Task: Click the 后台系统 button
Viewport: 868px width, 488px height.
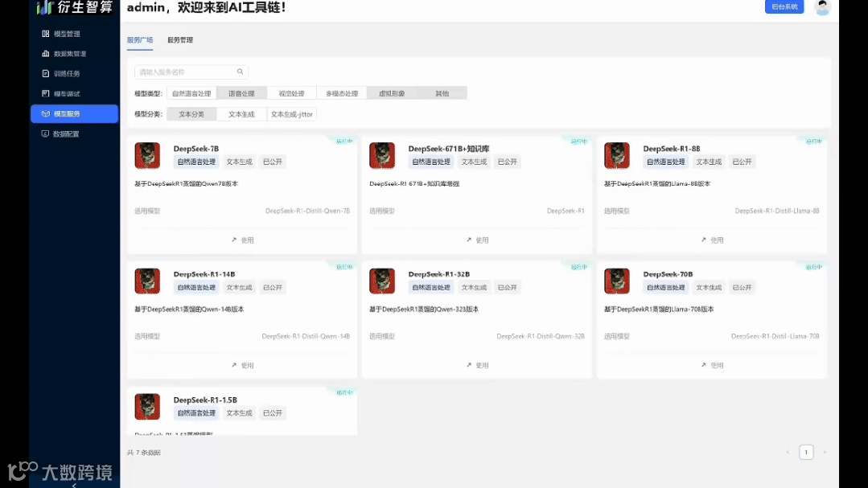Action: pos(784,6)
